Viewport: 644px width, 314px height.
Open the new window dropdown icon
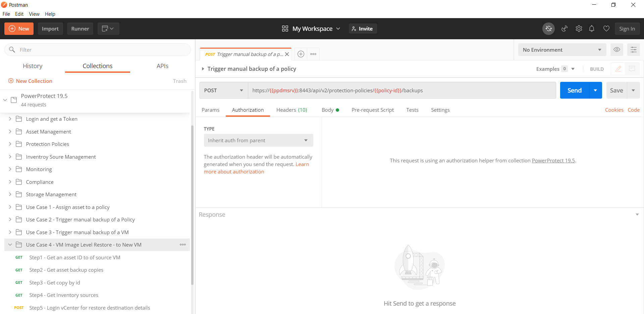coord(108,29)
